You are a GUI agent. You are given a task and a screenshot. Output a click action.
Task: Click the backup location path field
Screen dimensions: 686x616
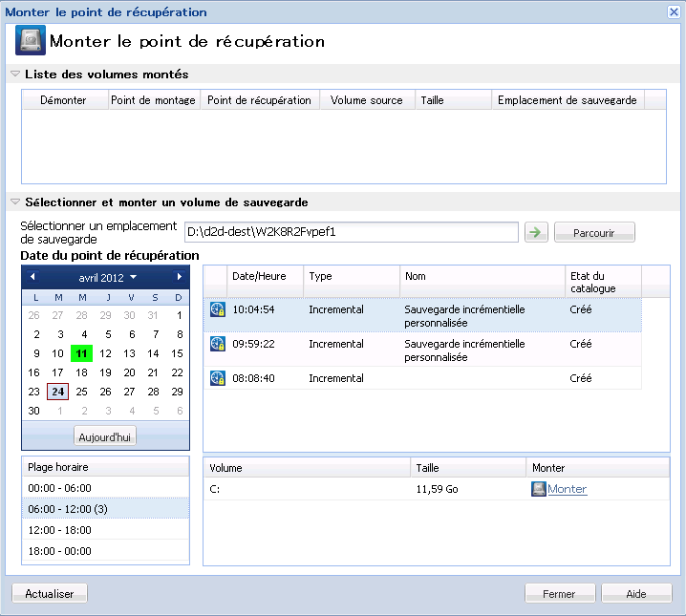tap(351, 232)
